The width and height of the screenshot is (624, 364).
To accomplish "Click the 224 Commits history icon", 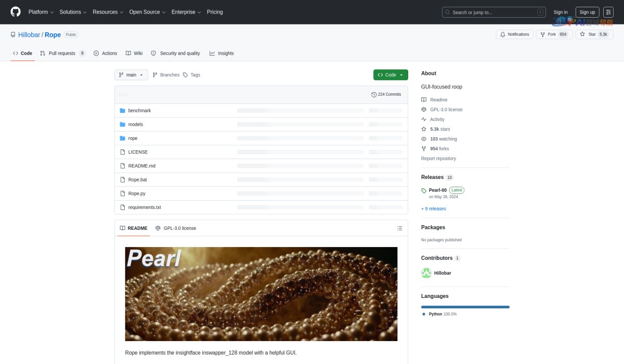I will click(374, 95).
